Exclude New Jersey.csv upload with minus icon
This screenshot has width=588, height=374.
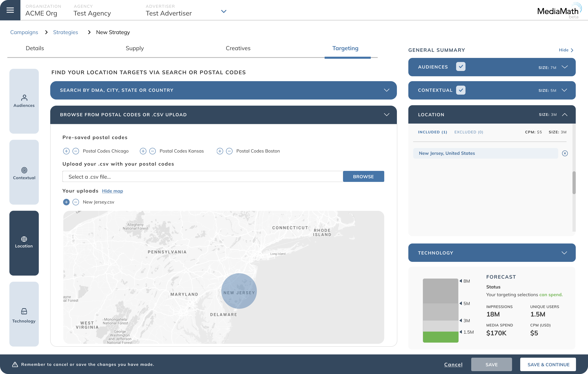click(x=76, y=202)
